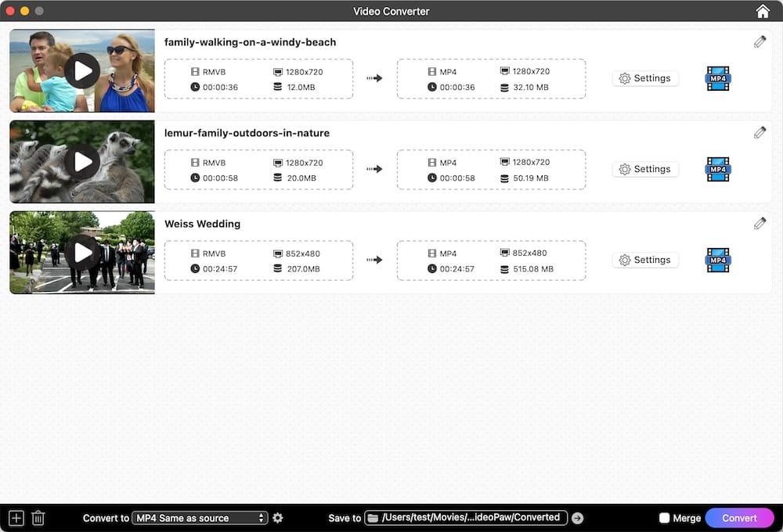
Task: Click the pencil icon for lemur-family-outdoors-in-nature
Action: 760,132
